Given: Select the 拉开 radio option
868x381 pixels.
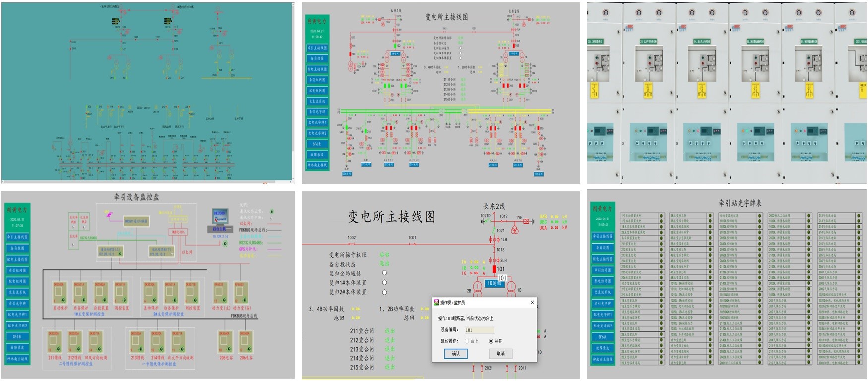Looking at the screenshot, I should 491,341.
